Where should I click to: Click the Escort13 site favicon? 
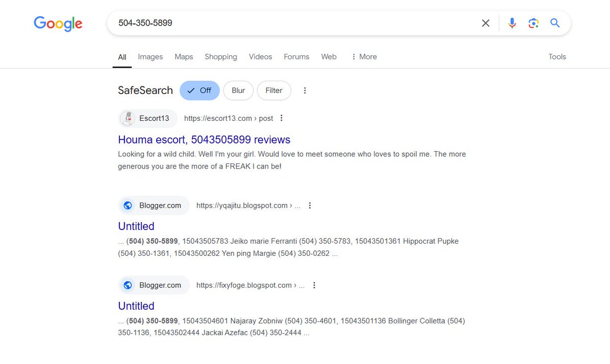coord(128,118)
